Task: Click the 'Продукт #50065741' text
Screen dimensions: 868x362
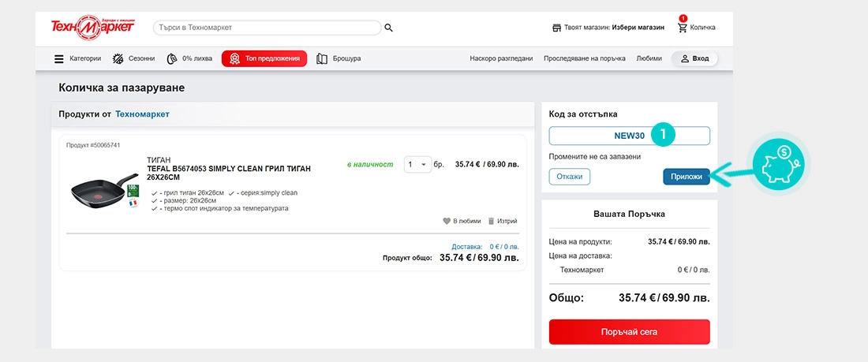Action: pyautogui.click(x=93, y=145)
